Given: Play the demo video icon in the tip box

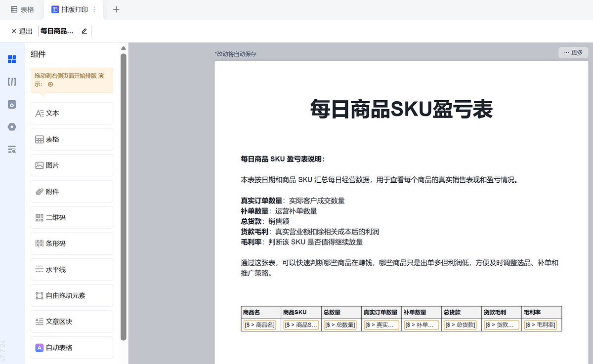Looking at the screenshot, I should (x=50, y=84).
